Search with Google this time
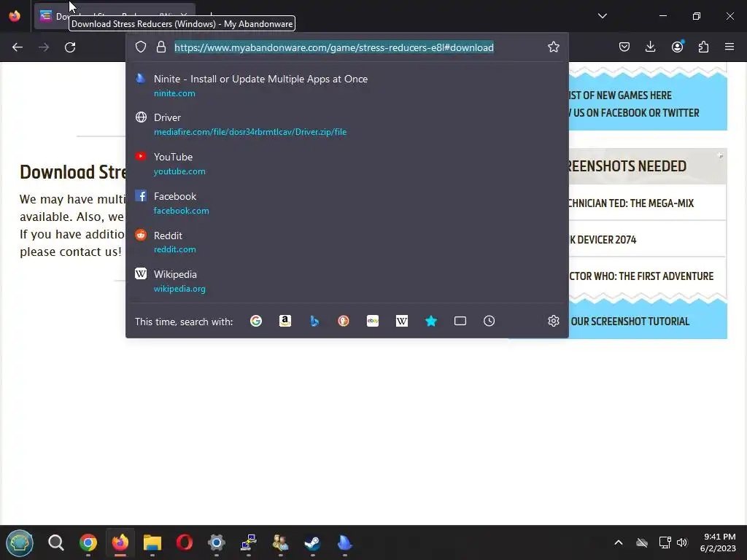This screenshot has height=560, width=747. pos(256,321)
